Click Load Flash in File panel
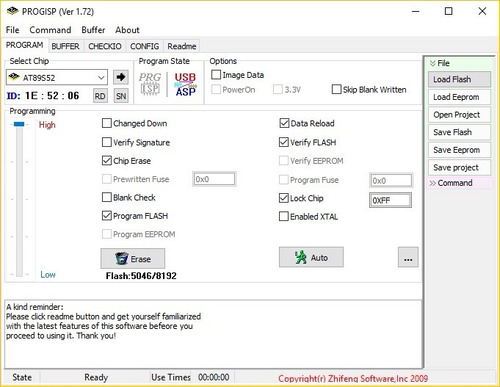Image resolution: width=500 pixels, height=387 pixels. (459, 79)
